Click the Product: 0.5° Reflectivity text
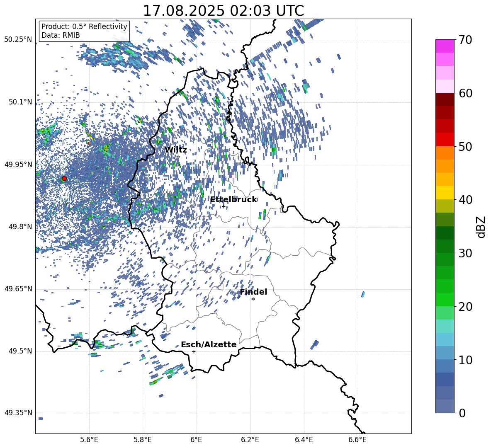Screen dimensions: 491x448 coord(84,26)
